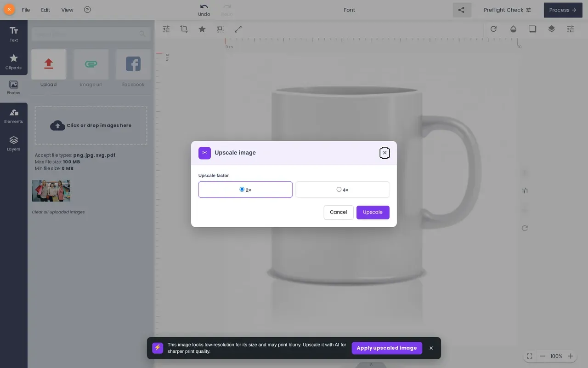Open the Elements panel
The width and height of the screenshot is (588, 368).
(x=14, y=116)
